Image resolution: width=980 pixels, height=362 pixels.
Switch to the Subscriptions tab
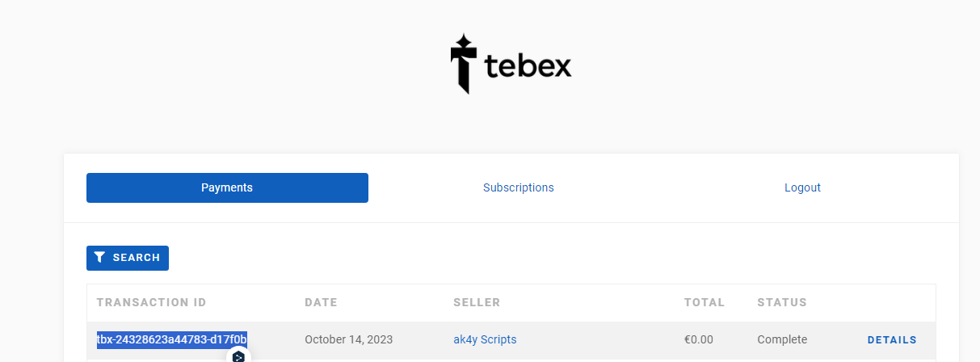519,187
